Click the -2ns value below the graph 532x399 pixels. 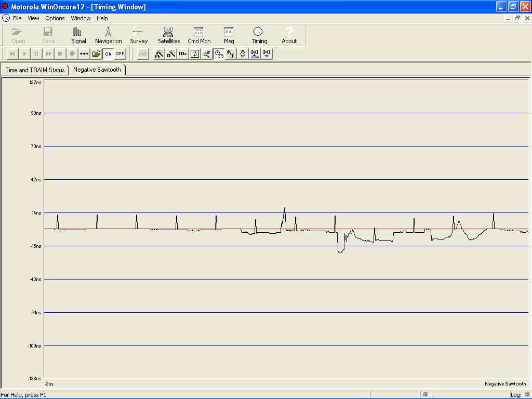(49, 384)
